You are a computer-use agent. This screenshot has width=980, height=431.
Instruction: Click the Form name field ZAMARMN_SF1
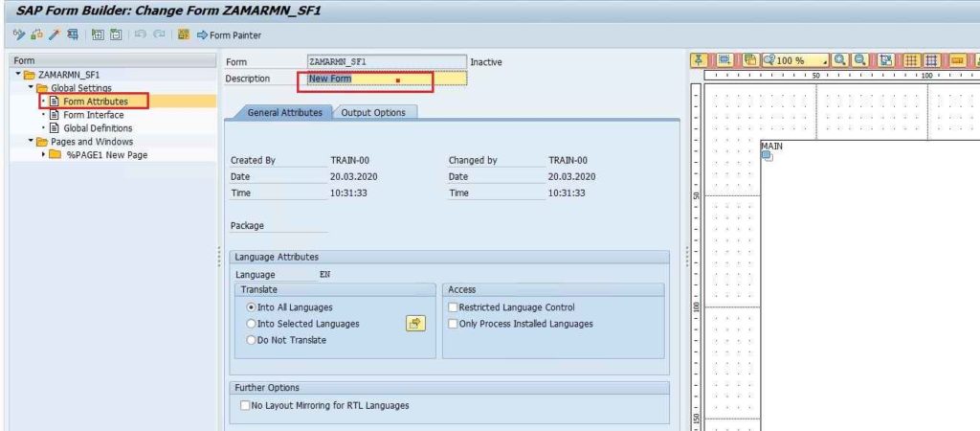[387, 62]
